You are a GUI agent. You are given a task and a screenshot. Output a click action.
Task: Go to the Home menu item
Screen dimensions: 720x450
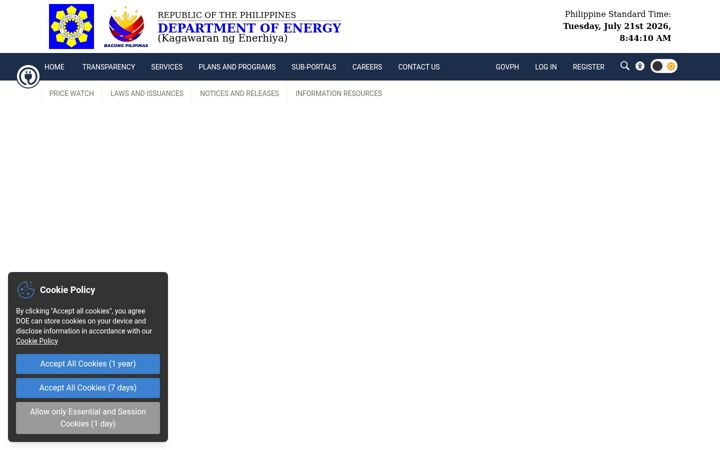54,67
